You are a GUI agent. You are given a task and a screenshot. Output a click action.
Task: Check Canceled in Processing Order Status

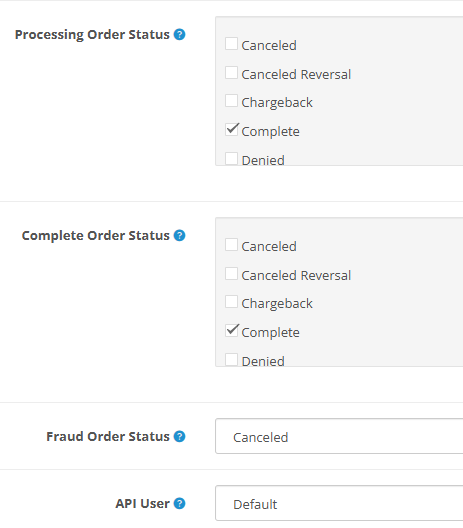coord(231,44)
